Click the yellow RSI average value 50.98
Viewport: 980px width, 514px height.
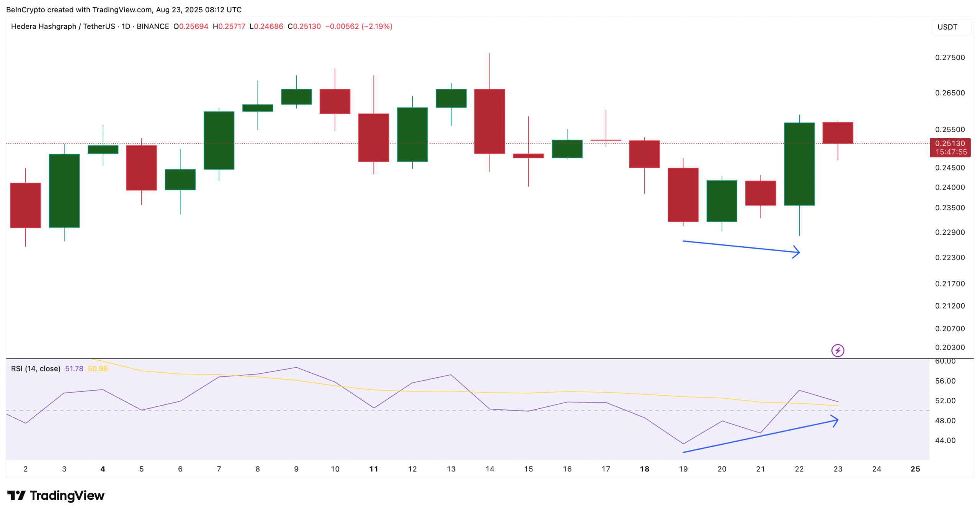click(x=97, y=368)
